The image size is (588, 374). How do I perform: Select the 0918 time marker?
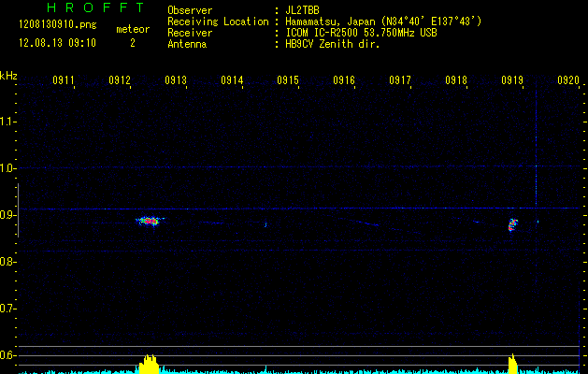456,81
